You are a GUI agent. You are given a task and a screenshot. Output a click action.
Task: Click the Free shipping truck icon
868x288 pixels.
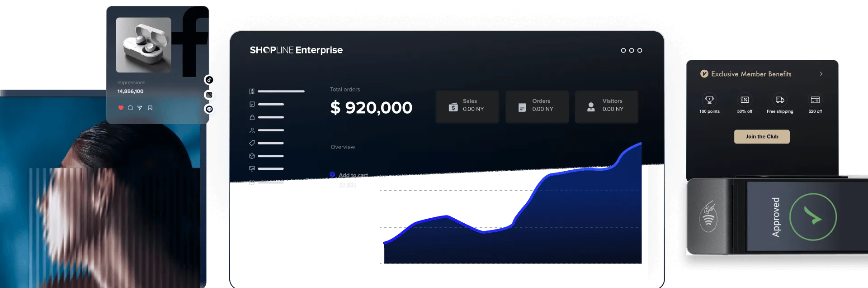click(x=780, y=100)
